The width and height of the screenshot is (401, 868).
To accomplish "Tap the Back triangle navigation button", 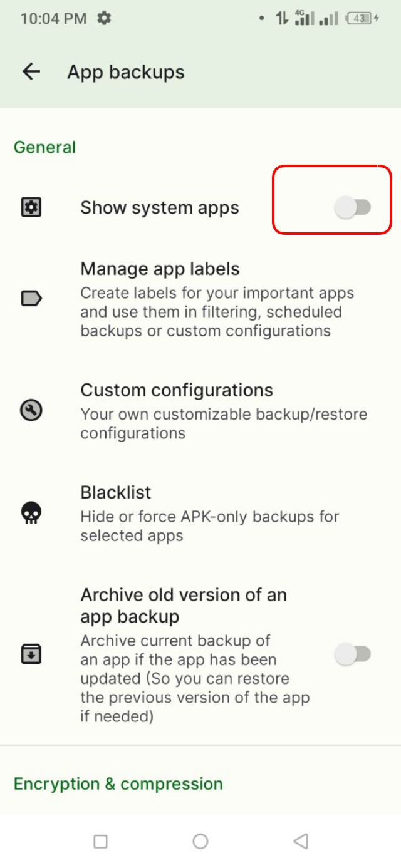I will click(x=300, y=842).
